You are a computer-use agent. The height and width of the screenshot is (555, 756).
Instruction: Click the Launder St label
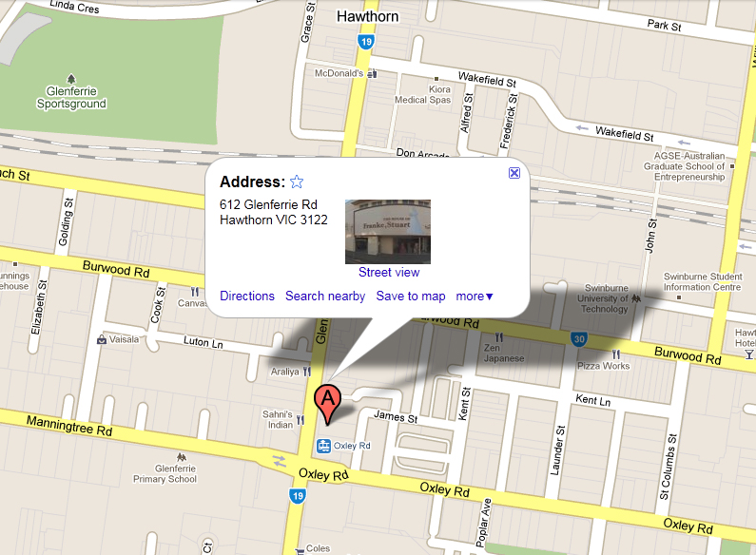coord(557,450)
